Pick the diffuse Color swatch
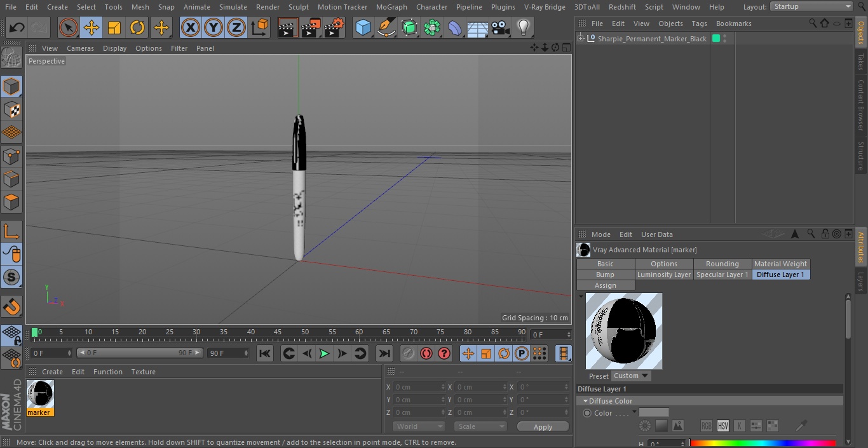This screenshot has height=448, width=868. pyautogui.click(x=654, y=412)
